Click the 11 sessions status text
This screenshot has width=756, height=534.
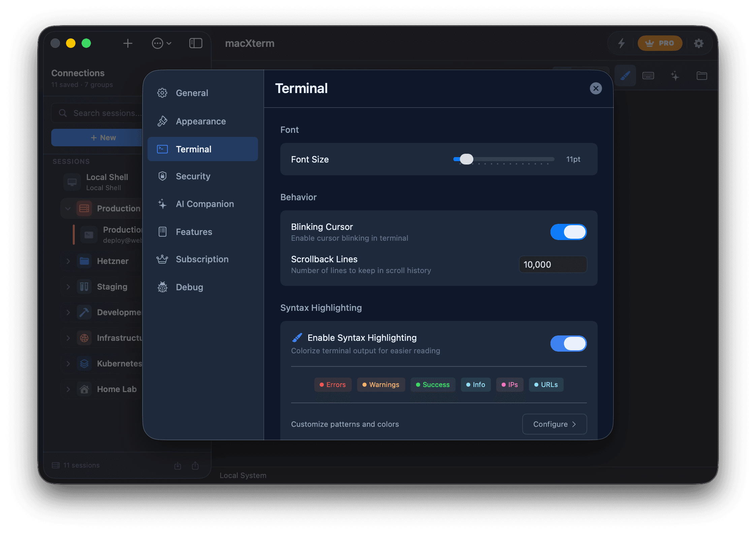(82, 465)
